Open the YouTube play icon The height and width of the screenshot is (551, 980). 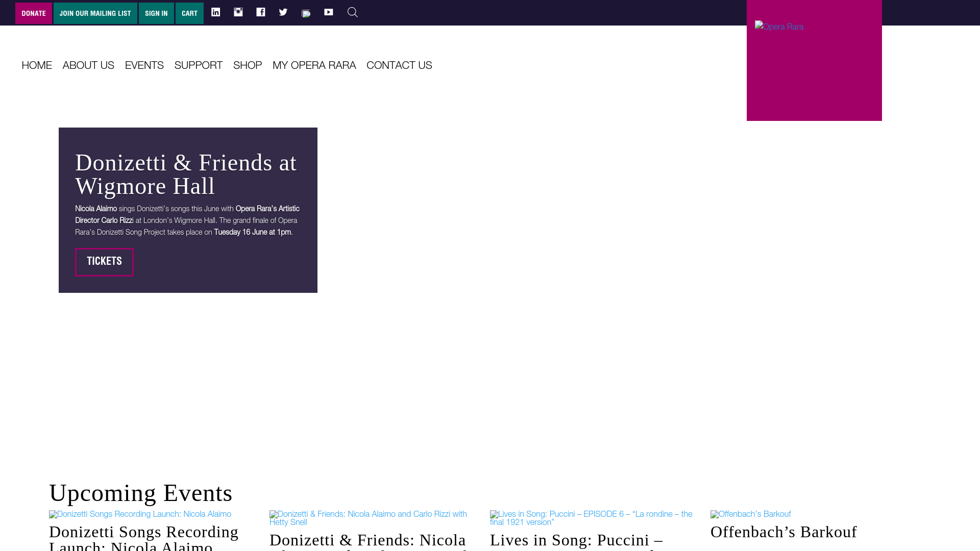pos(329,12)
